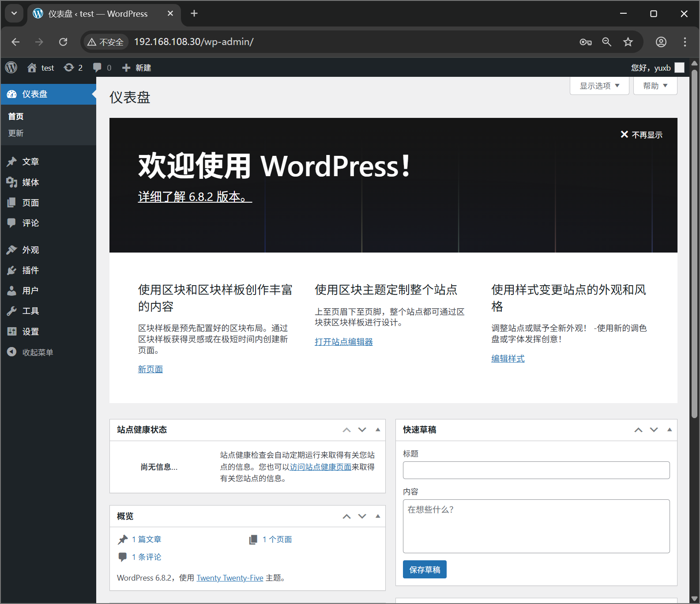Click the page vertical scrollbar thumb
The width and height of the screenshot is (700, 604).
(695, 244)
